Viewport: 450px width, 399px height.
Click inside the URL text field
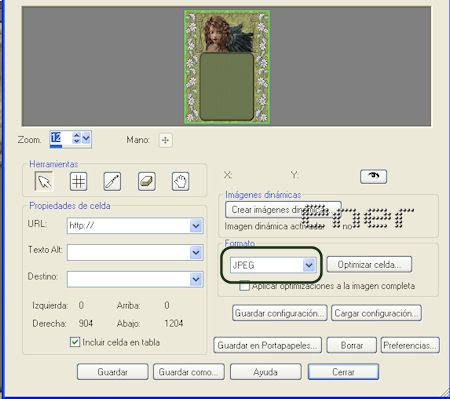coord(129,226)
